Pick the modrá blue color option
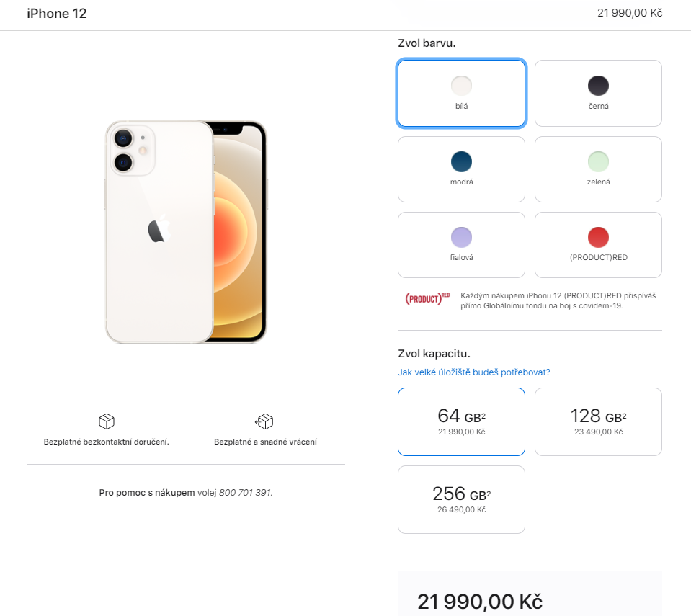This screenshot has width=691, height=616. tap(461, 169)
